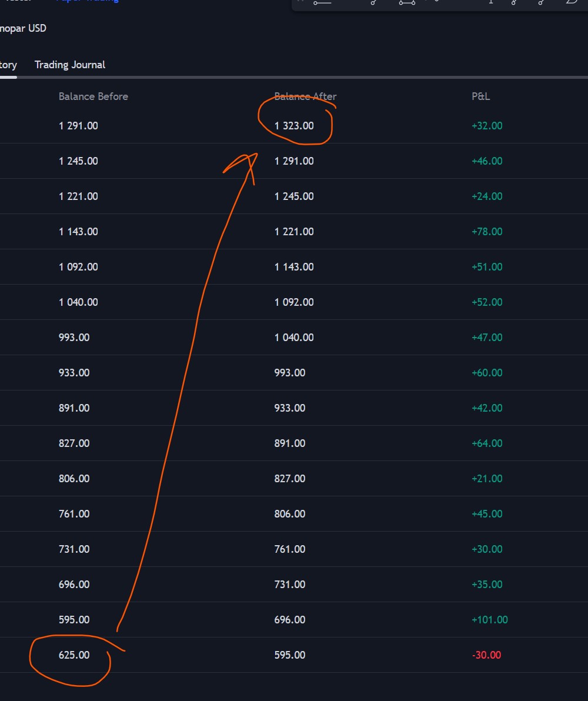Select the red -30.00 P&L value
Screen dimensions: 588x701
coord(486,655)
